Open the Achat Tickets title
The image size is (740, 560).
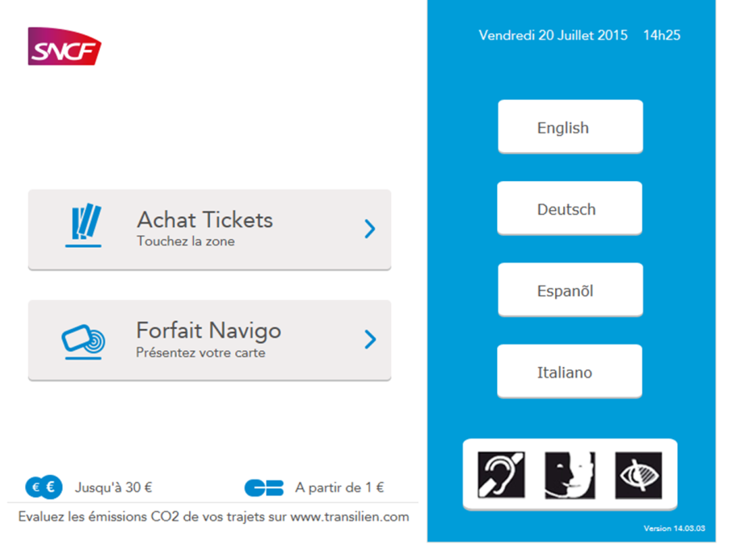204,220
